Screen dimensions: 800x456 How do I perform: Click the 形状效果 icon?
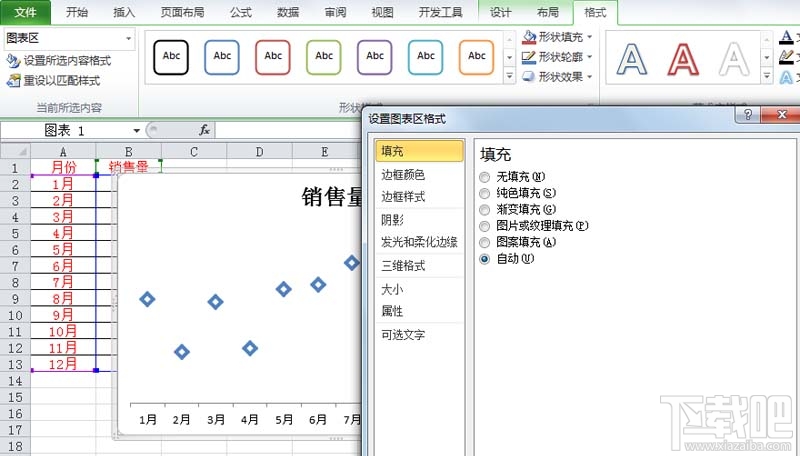(529, 77)
